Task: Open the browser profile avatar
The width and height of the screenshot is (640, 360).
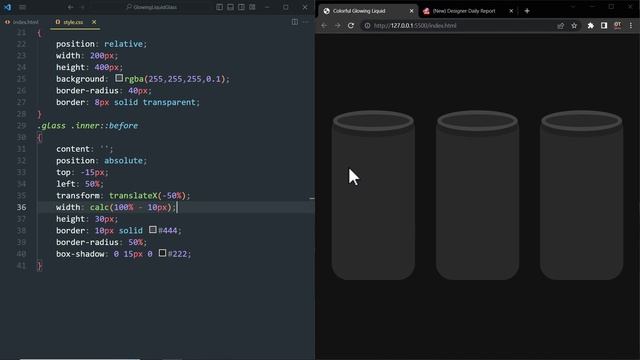Action: (x=618, y=25)
